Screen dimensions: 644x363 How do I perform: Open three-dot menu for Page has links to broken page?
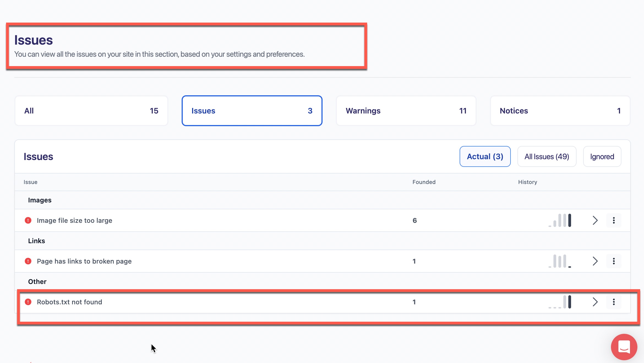[x=614, y=261]
